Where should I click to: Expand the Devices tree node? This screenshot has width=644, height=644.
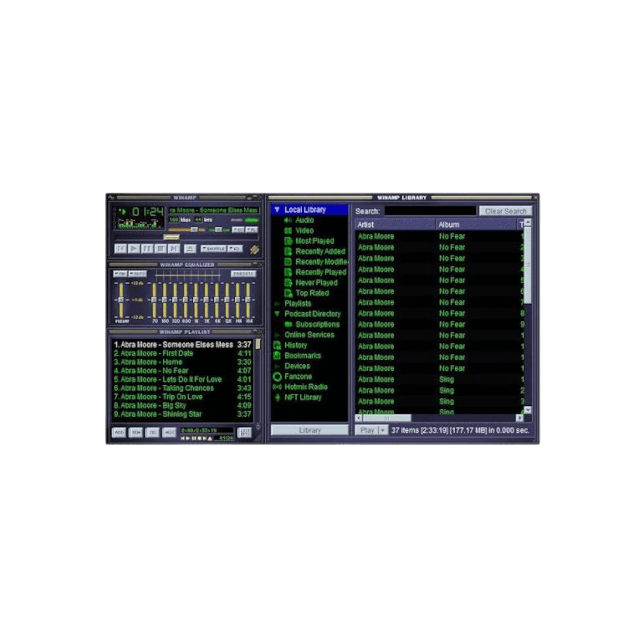(277, 366)
